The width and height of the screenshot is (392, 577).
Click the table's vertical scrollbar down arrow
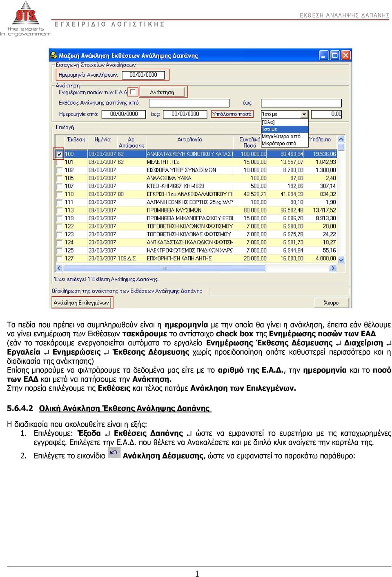point(341,260)
